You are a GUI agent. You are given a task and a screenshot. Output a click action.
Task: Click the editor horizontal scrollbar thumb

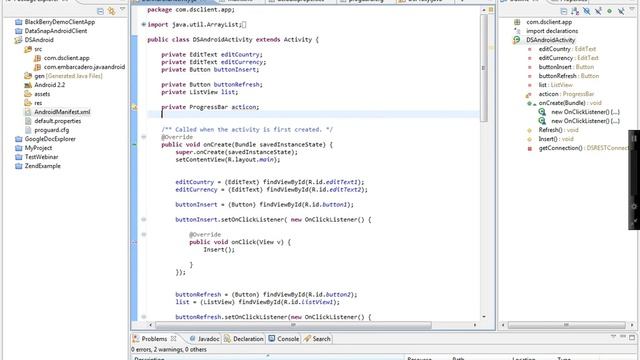pos(293,325)
